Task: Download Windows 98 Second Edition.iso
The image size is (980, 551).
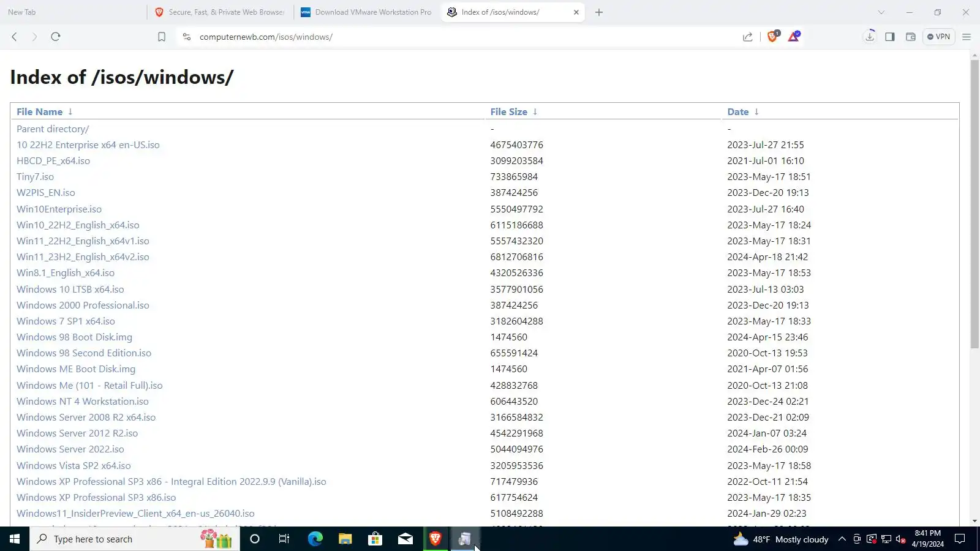Action: click(x=84, y=353)
